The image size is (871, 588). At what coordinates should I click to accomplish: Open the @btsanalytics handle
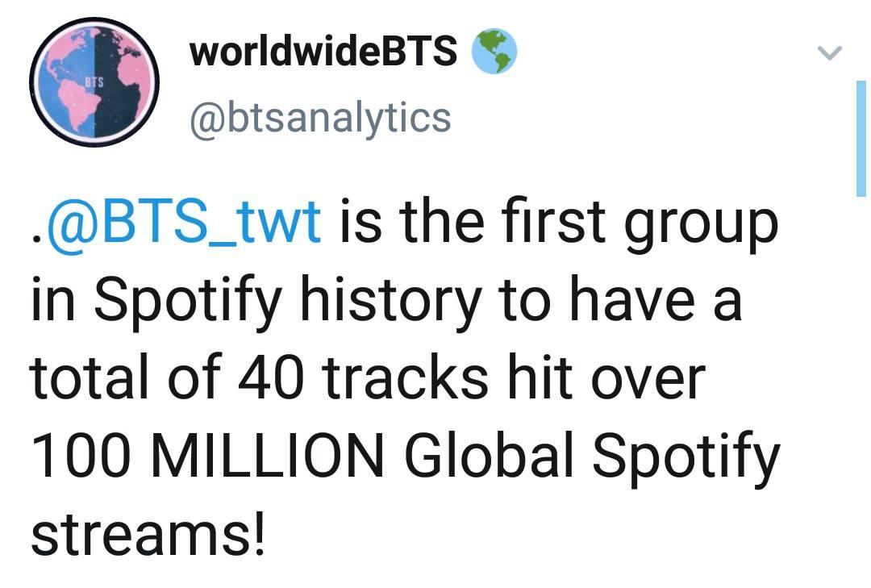319,118
